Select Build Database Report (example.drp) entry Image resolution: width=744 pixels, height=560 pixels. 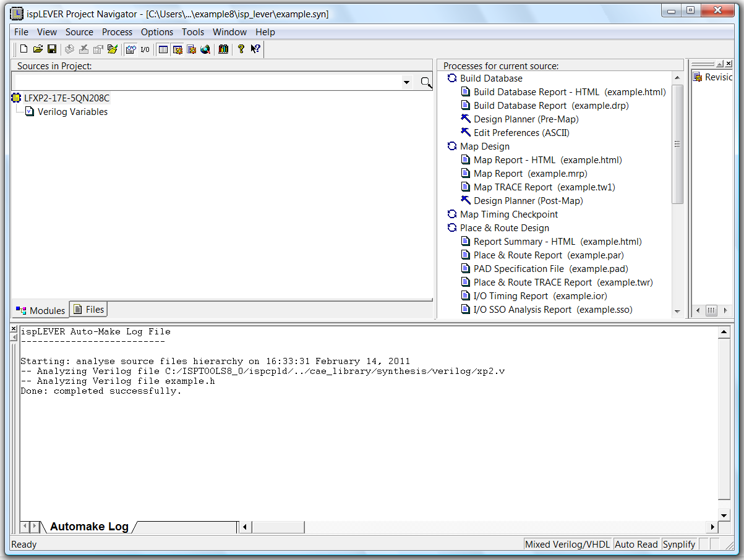point(551,106)
